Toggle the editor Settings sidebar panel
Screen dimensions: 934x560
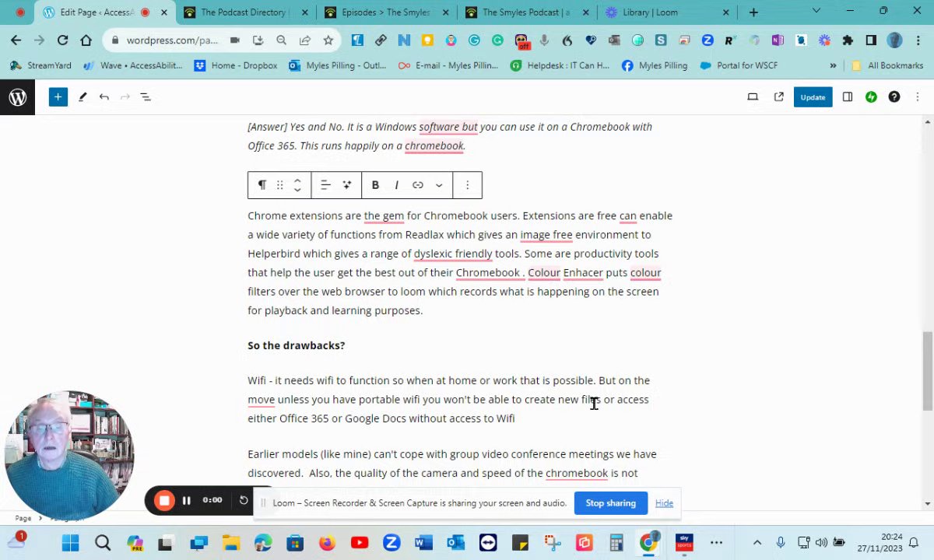point(848,97)
